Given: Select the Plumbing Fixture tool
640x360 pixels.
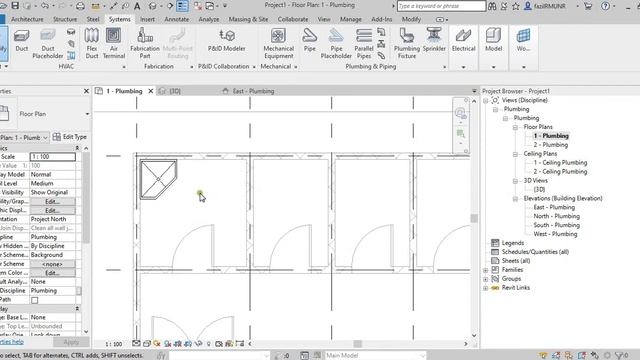Looking at the screenshot, I should (x=407, y=44).
